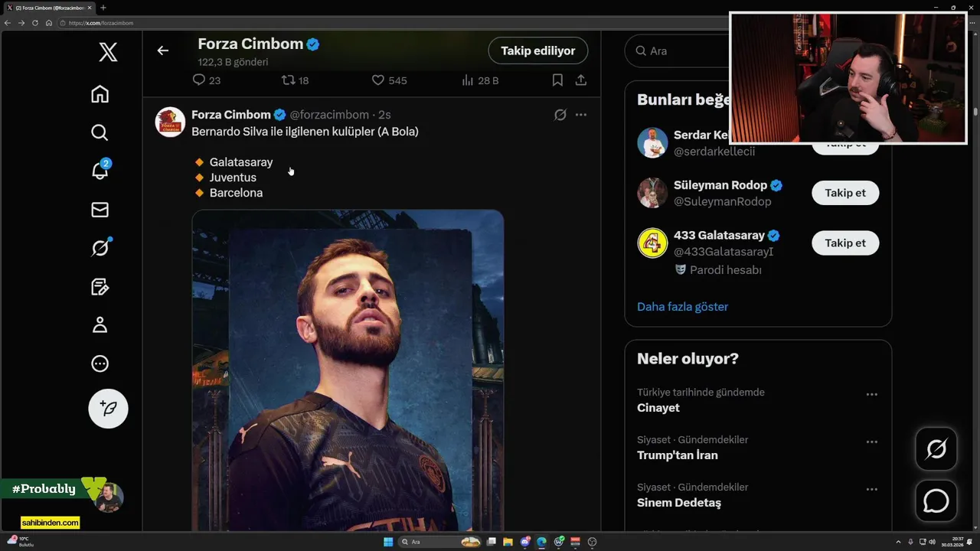980x551 pixels.
Task: Share the post above
Action: 581,80
